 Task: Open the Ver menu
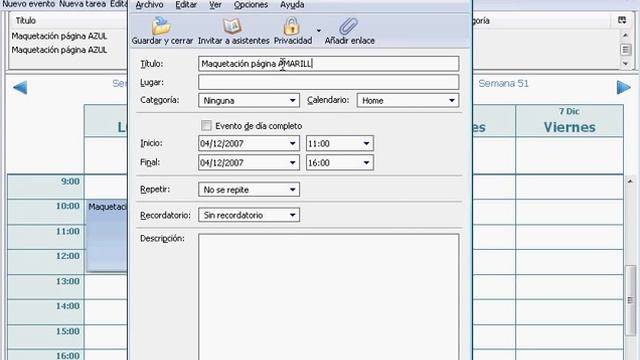(215, 5)
